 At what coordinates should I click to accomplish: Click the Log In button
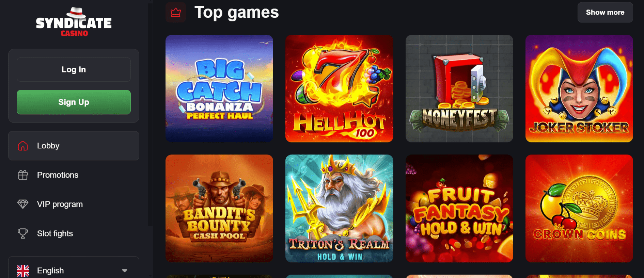point(74,69)
